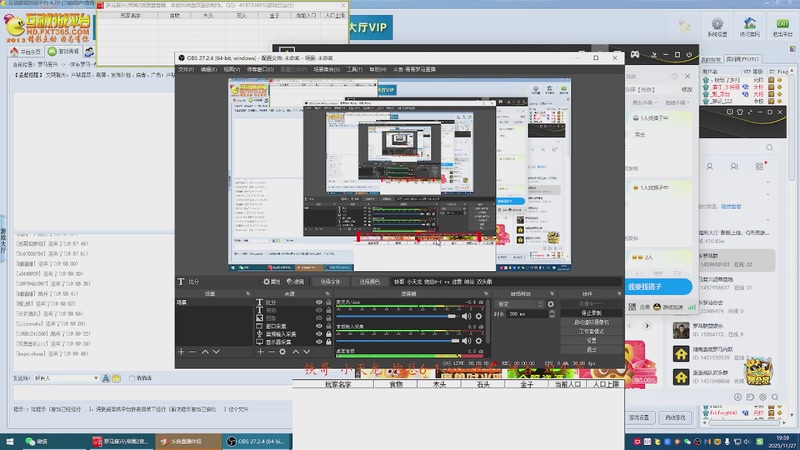Open 工具(T) menu in OBS
The width and height of the screenshot is (800, 450).
(355, 69)
